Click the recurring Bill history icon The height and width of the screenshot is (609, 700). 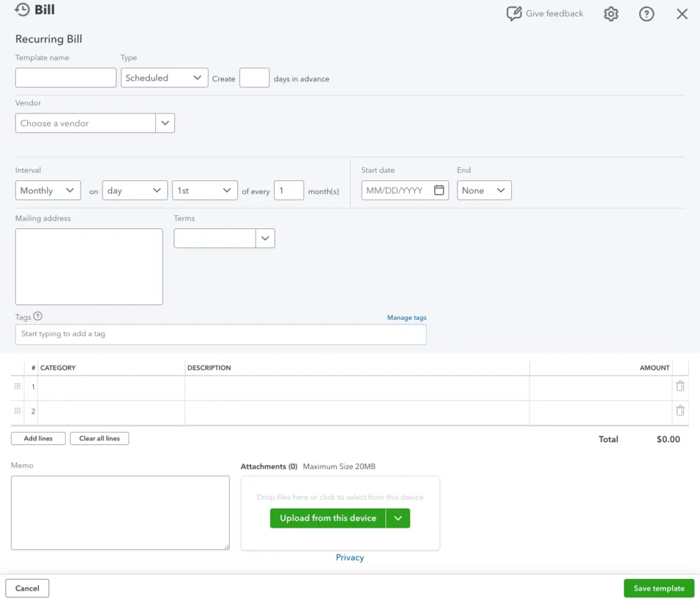point(23,10)
